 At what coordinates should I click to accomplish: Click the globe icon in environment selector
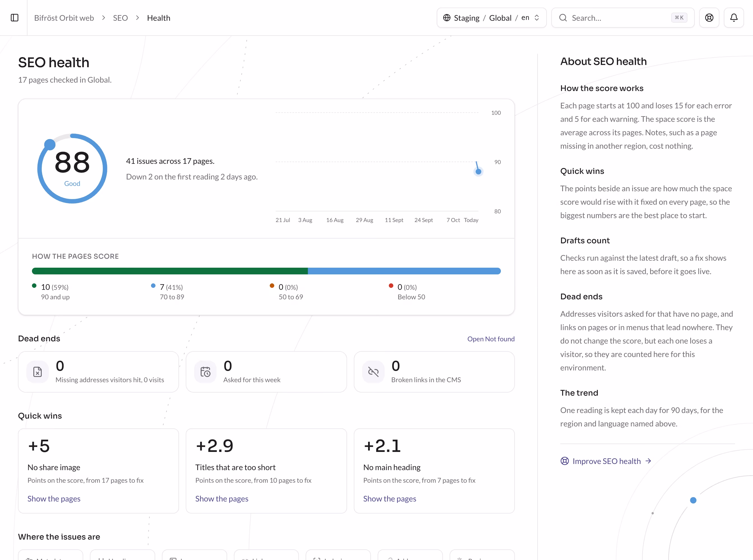447,18
